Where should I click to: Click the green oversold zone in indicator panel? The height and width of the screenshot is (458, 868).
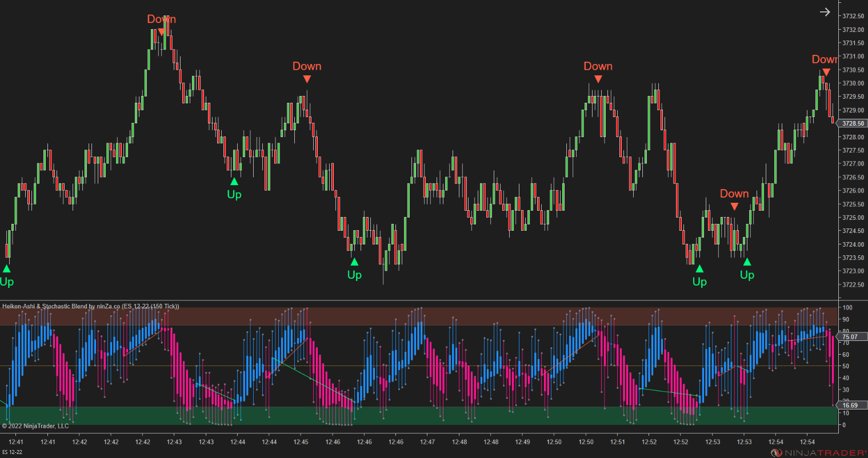coord(419,416)
